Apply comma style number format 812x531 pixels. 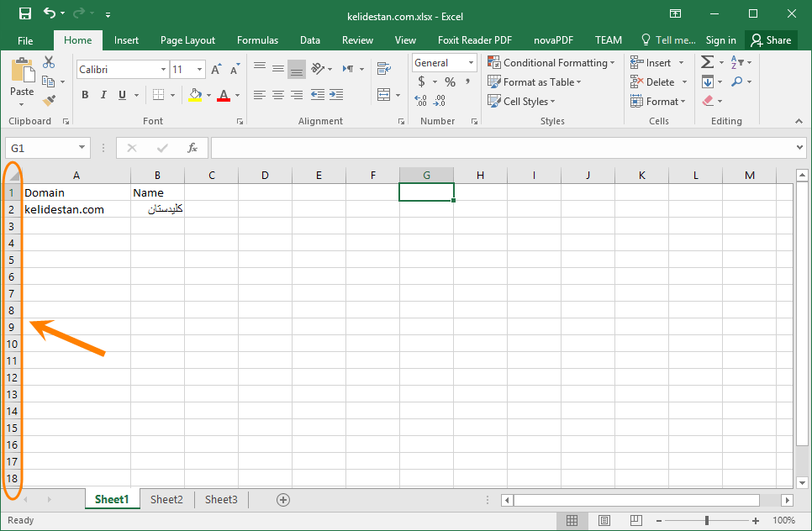pos(467,81)
